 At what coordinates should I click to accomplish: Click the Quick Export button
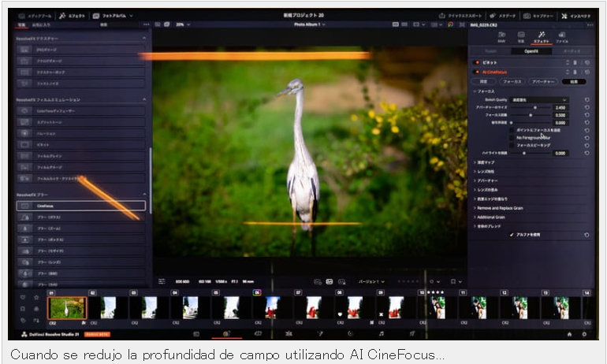(x=460, y=16)
